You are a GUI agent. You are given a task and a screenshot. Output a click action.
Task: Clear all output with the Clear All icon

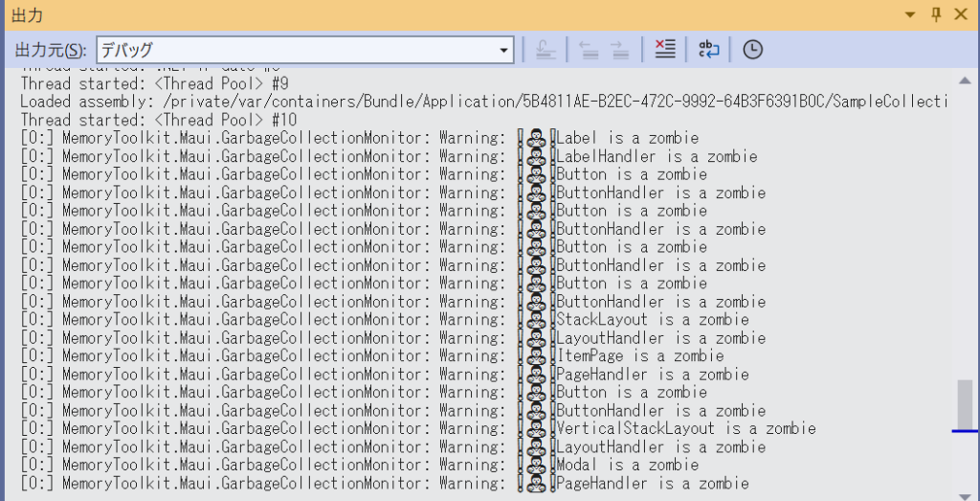(665, 50)
